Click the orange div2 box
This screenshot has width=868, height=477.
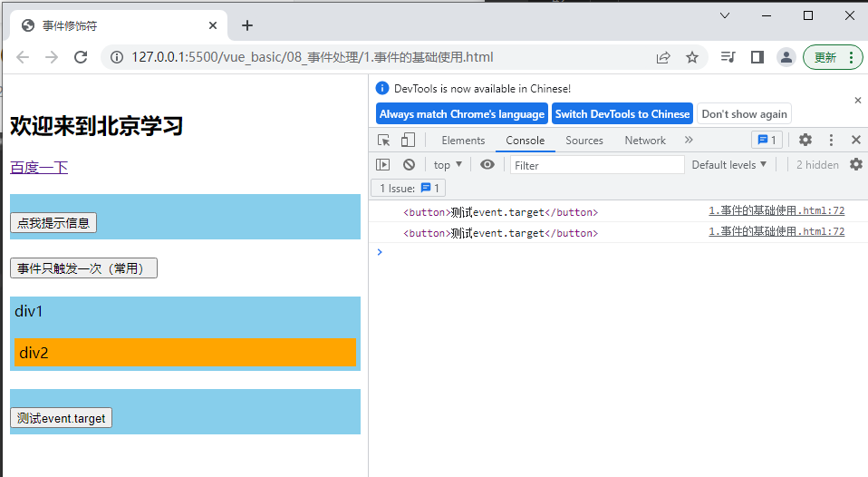tap(185, 353)
